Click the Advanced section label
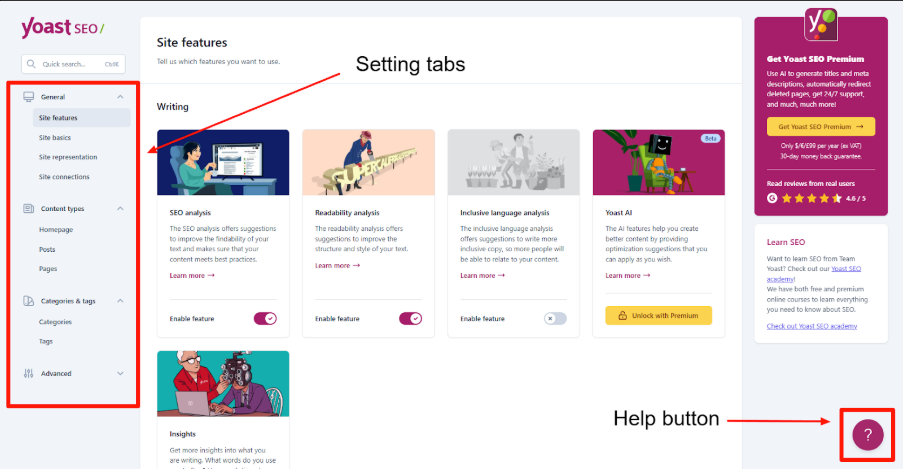The width and height of the screenshot is (903, 469). coord(56,373)
